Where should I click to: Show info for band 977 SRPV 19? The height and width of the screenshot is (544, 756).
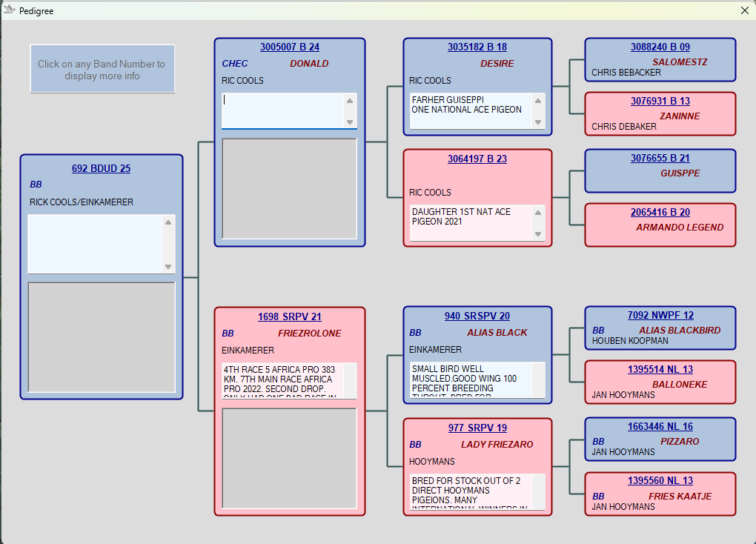coord(477,428)
